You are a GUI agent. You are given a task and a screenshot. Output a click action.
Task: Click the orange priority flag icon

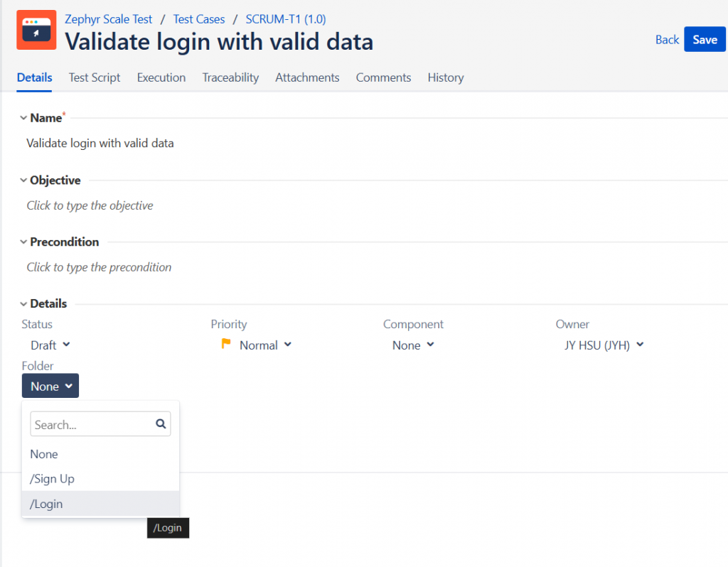click(226, 345)
